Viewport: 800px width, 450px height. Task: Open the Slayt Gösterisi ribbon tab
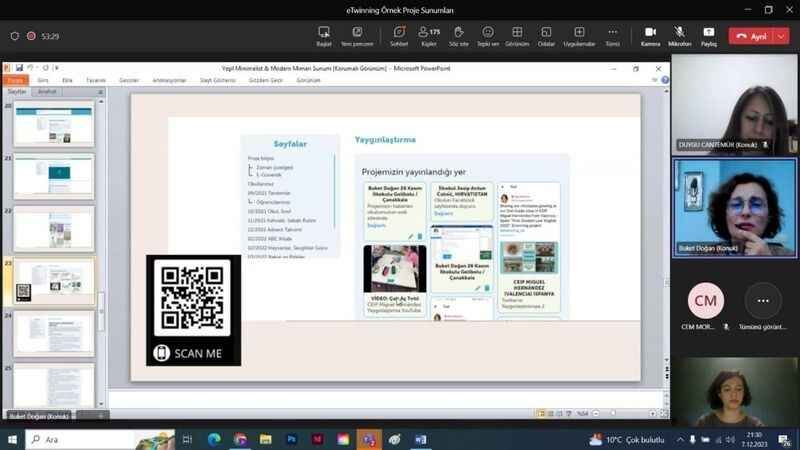point(218,80)
